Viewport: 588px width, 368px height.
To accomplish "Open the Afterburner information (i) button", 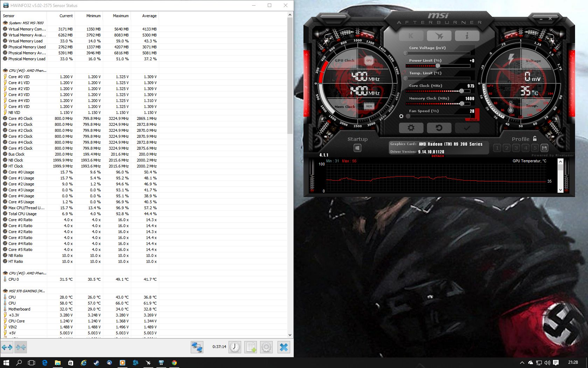I will click(x=467, y=36).
